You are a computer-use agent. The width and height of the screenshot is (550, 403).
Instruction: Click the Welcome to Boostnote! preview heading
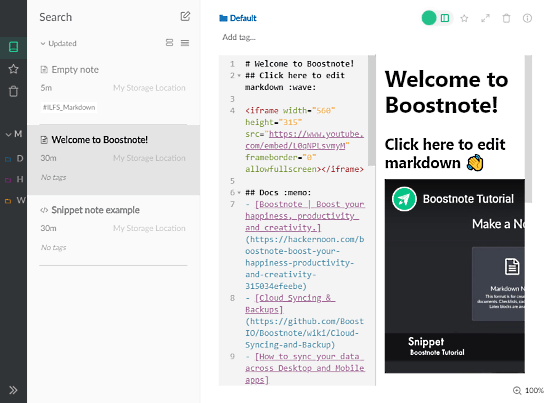(x=447, y=92)
